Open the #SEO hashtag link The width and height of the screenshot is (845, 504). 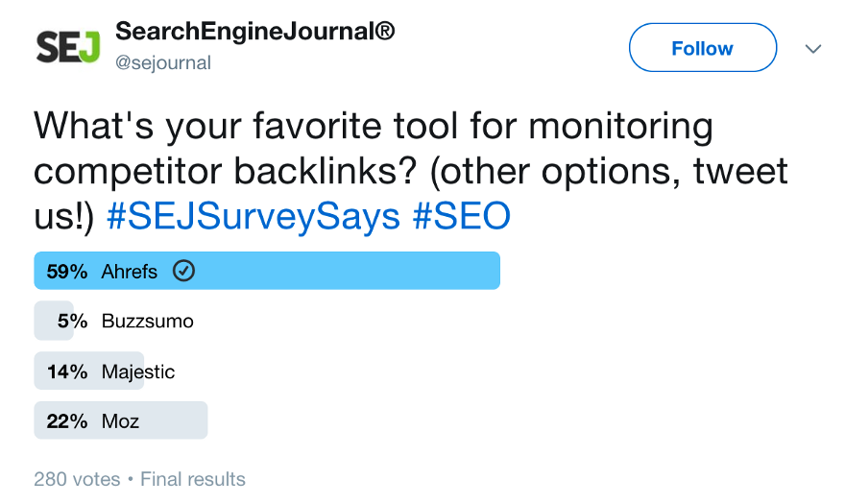coord(461,216)
